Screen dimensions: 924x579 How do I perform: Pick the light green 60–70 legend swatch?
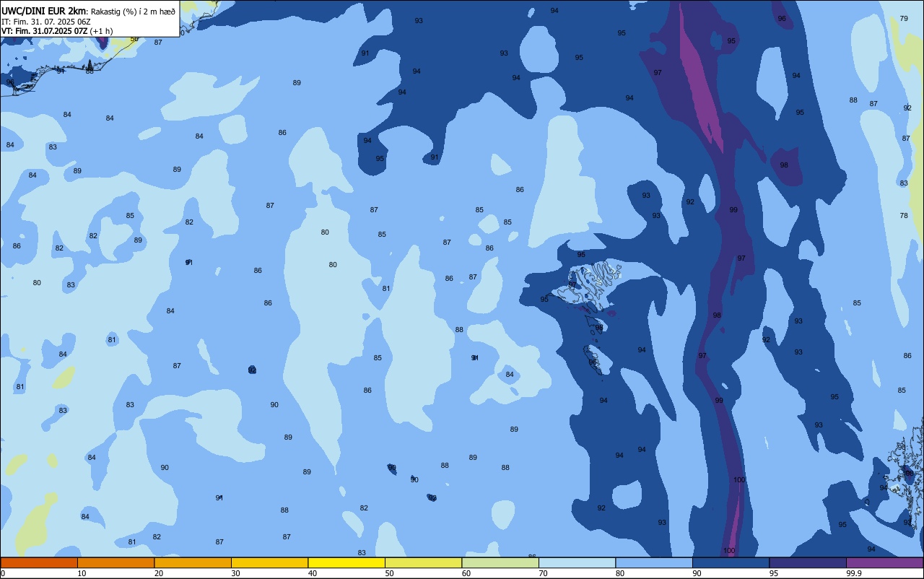click(500, 562)
